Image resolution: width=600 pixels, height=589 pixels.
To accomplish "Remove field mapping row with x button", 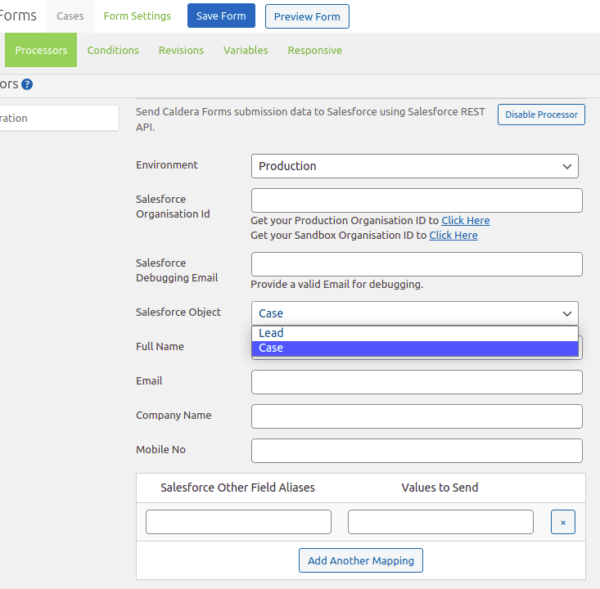I will pos(563,522).
